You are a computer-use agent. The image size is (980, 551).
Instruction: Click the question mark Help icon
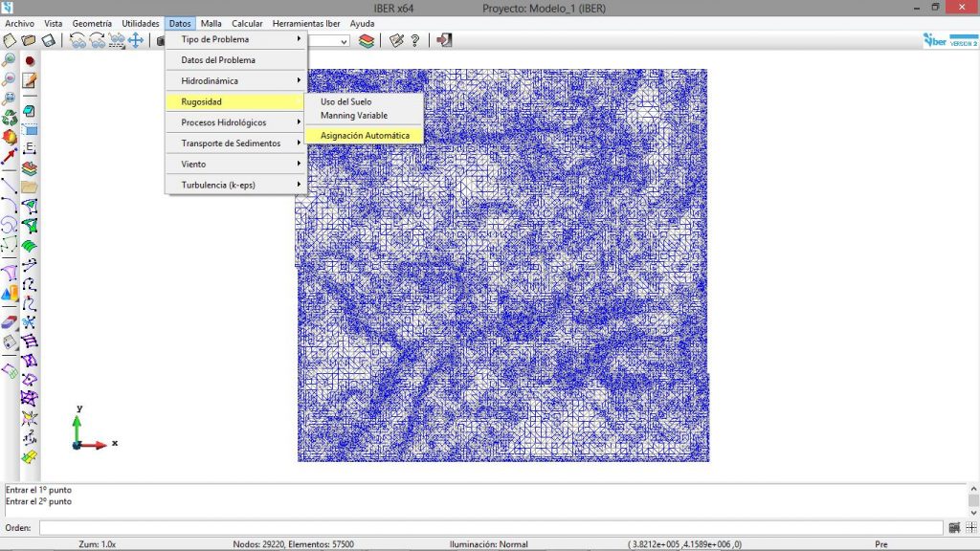pos(415,40)
